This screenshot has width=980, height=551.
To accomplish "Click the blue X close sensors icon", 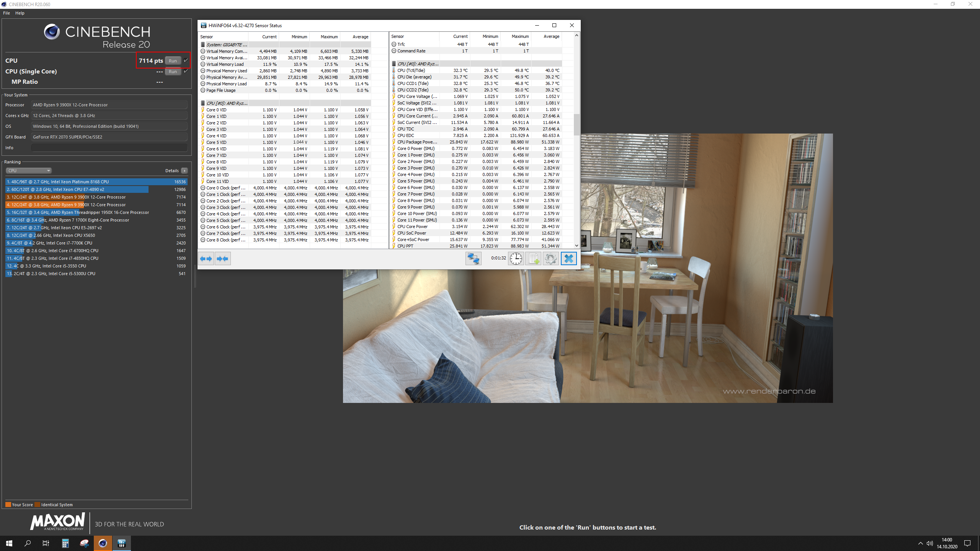I will click(568, 259).
